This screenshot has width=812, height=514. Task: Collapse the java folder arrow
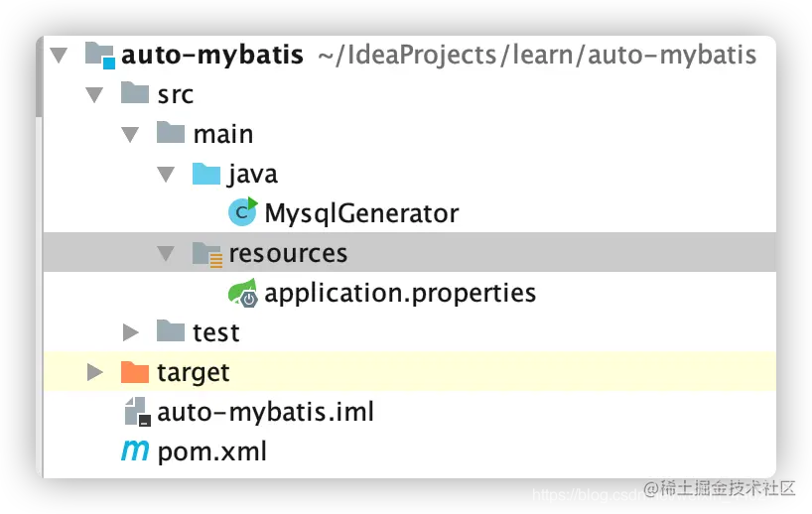click(x=166, y=175)
